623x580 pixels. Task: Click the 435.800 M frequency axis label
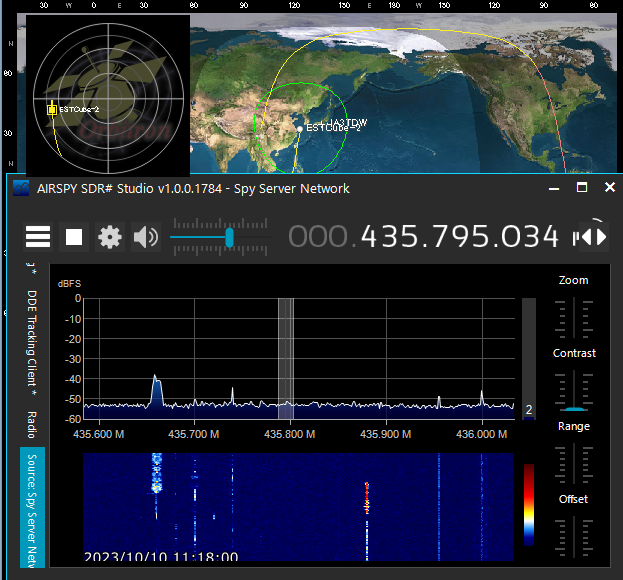pyautogui.click(x=290, y=434)
